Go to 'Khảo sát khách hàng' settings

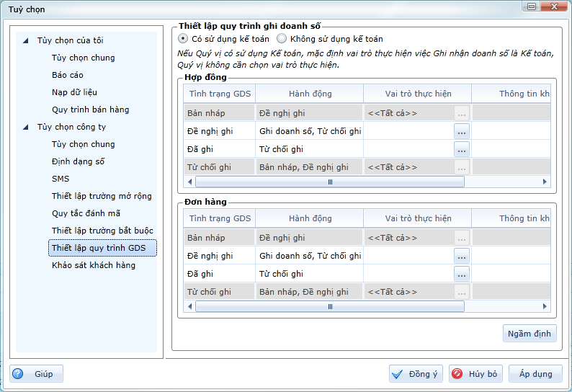[93, 265]
